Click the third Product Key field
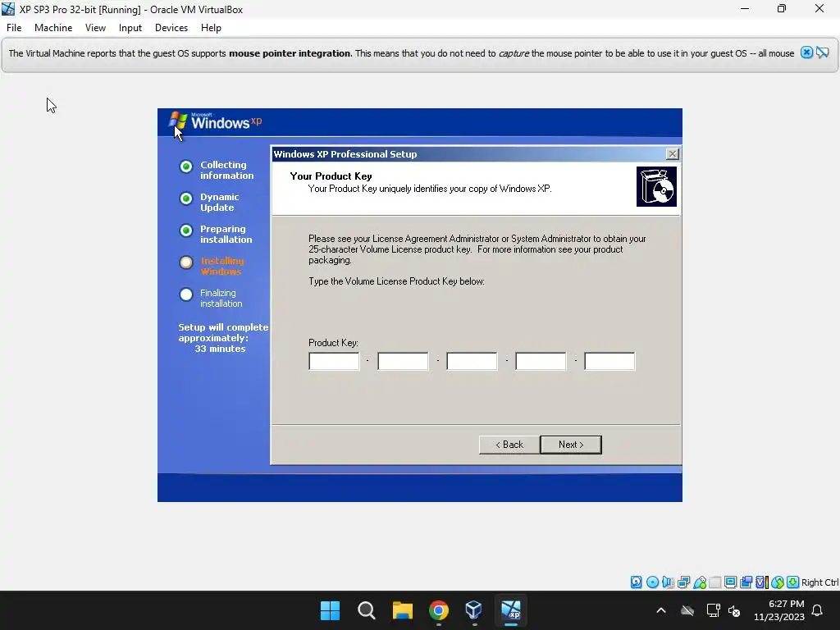The height and width of the screenshot is (630, 840). tap(472, 361)
